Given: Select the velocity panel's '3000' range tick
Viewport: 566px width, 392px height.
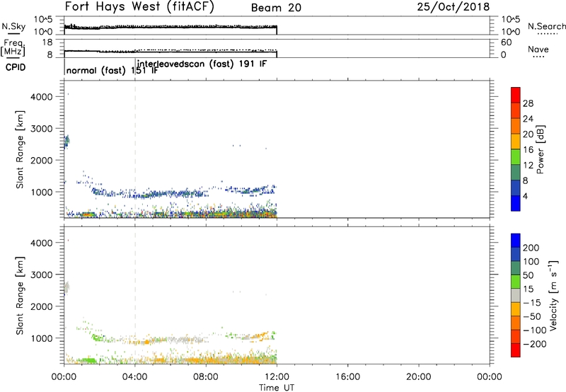Looking at the screenshot, I should 41,275.
